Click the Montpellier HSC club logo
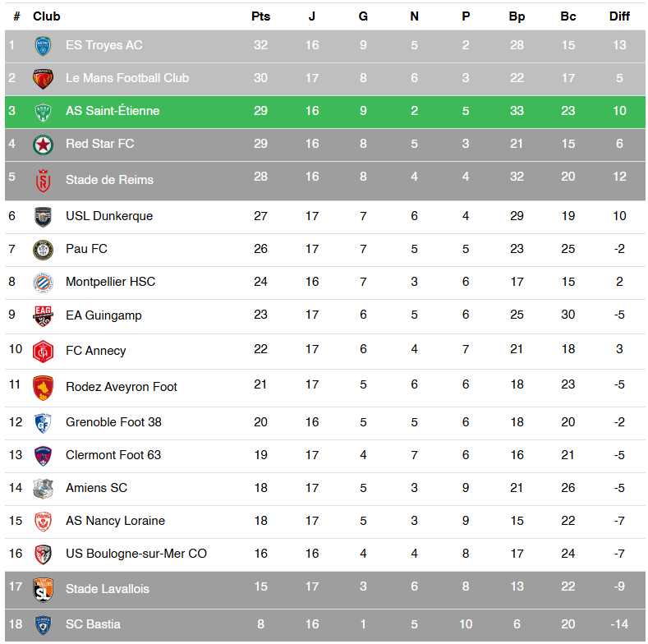This screenshot has width=648, height=644. pos(43,283)
